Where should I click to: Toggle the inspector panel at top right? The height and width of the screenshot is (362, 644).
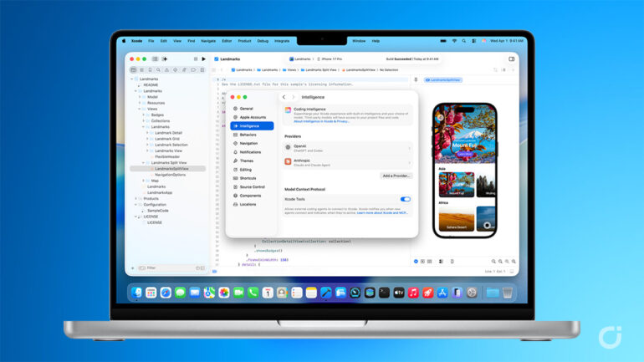pyautogui.click(x=512, y=59)
